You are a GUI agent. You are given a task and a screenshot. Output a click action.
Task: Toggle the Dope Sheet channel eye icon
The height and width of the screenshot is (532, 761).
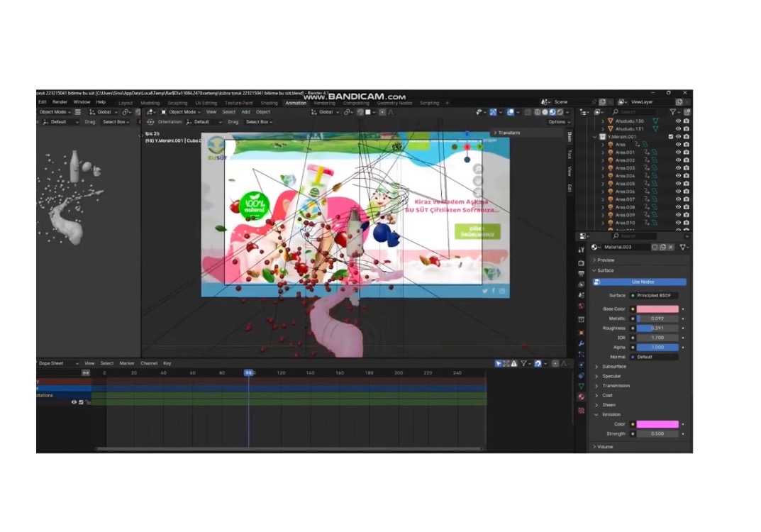[x=74, y=402]
